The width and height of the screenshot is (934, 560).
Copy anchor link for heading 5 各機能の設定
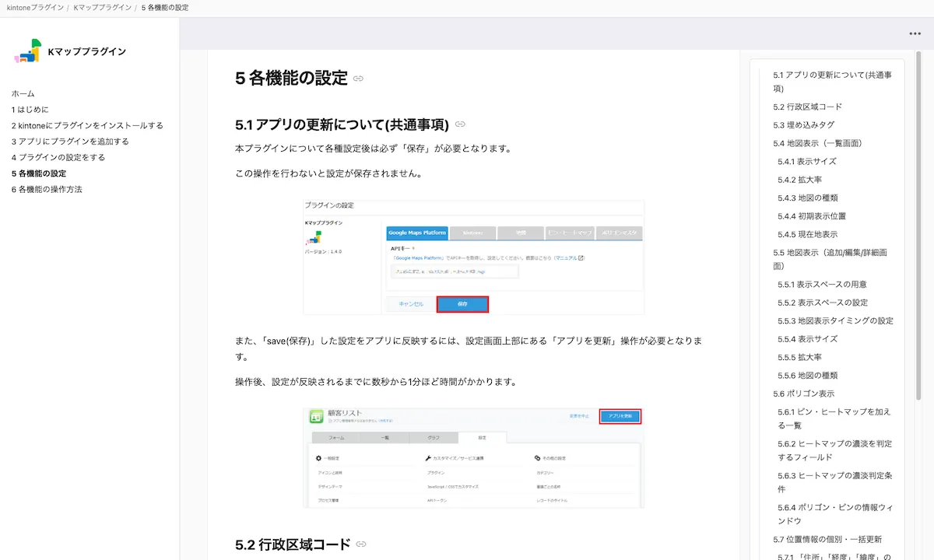point(357,78)
